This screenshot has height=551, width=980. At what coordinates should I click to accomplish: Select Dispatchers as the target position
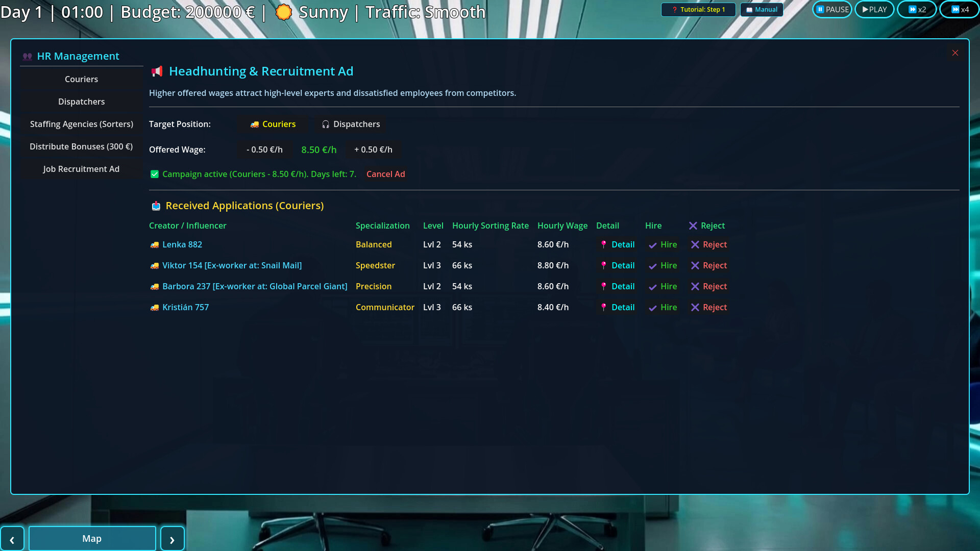351,124
